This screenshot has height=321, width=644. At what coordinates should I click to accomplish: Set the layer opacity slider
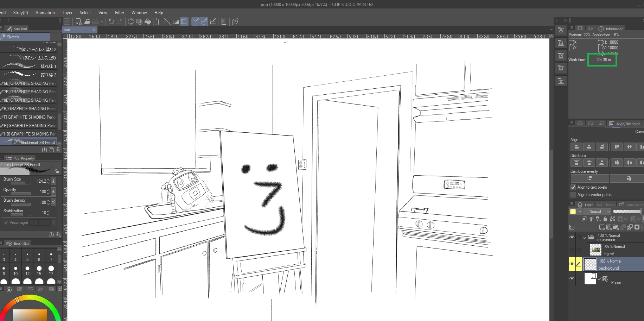pyautogui.click(x=627, y=212)
